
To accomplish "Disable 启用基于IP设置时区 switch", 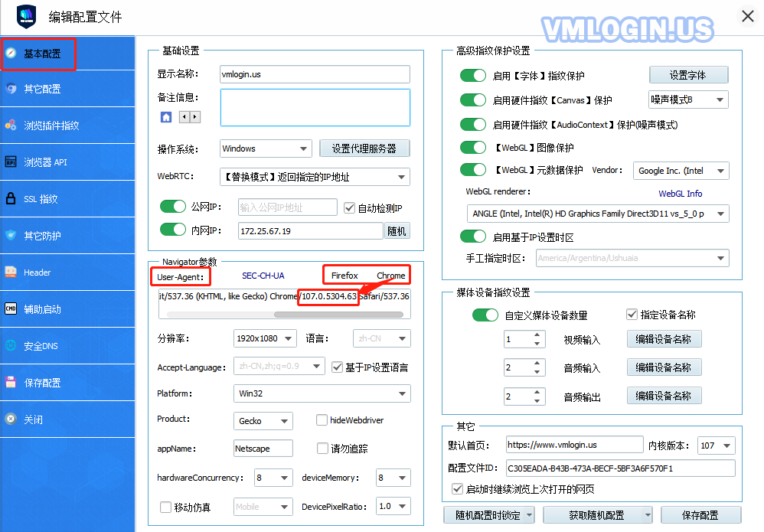I will [473, 237].
